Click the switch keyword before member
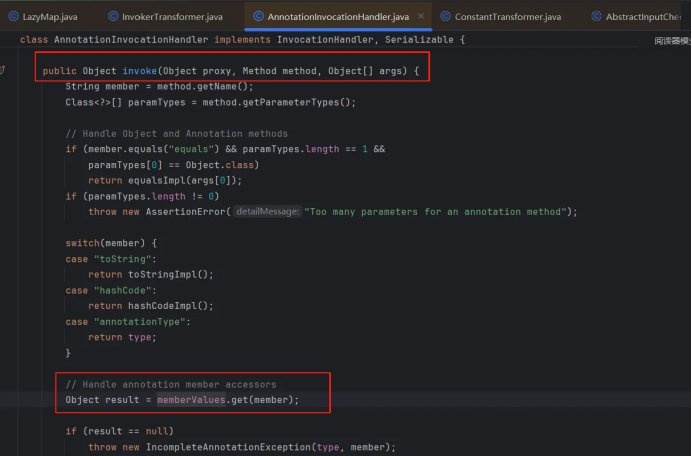 pos(82,243)
